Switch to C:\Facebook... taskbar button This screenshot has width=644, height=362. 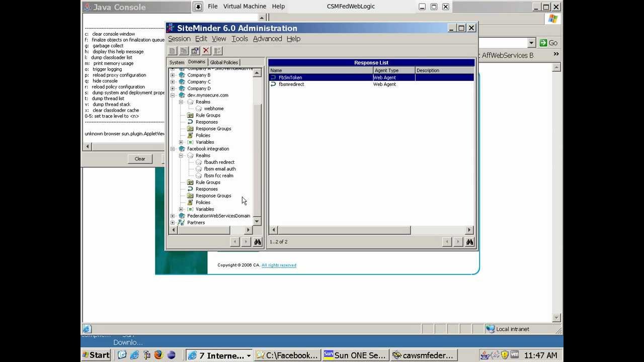[287, 355]
